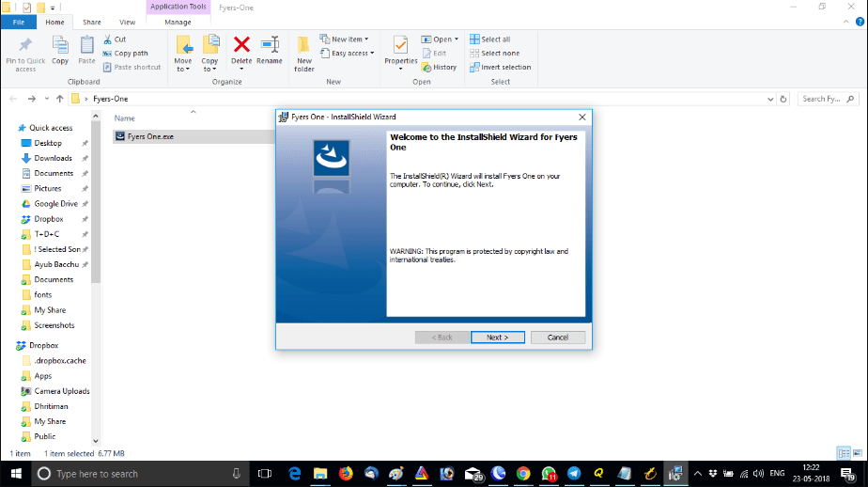The height and width of the screenshot is (487, 868).
Task: Go back with the back arrow
Action: pyautogui.click(x=13, y=99)
